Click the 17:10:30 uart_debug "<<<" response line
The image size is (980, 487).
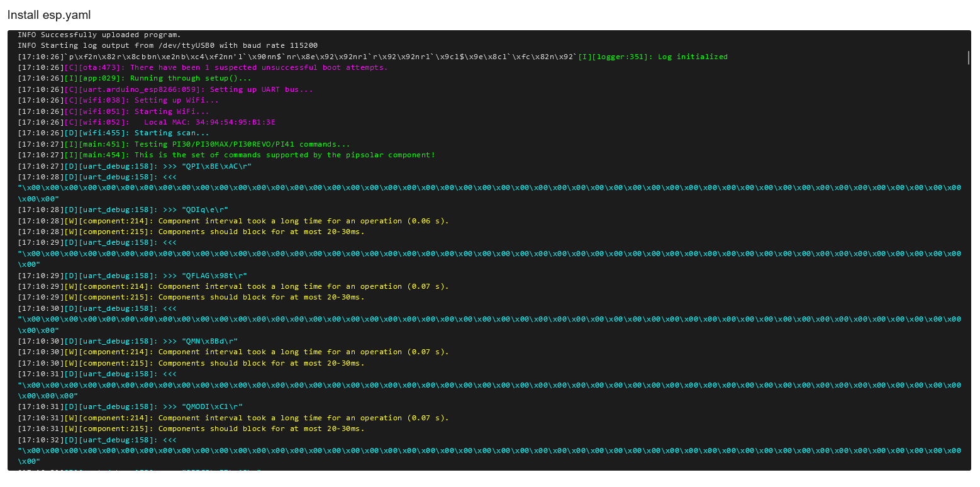pos(97,308)
